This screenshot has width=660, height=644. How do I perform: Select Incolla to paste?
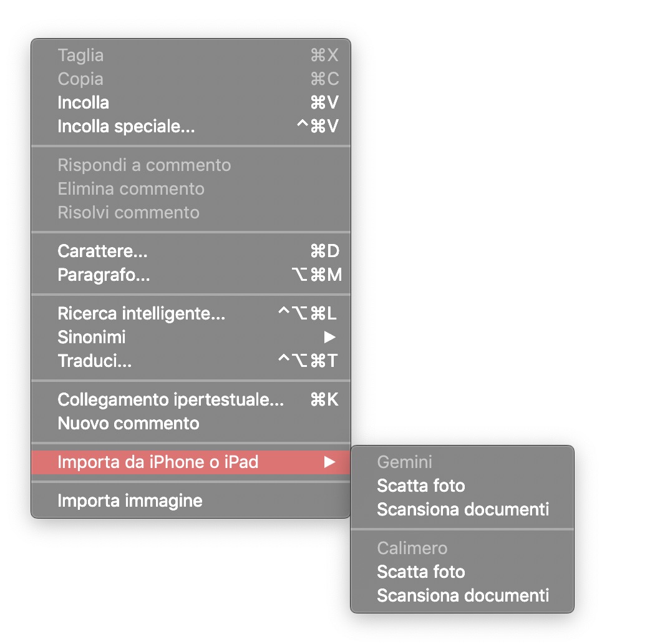(83, 103)
